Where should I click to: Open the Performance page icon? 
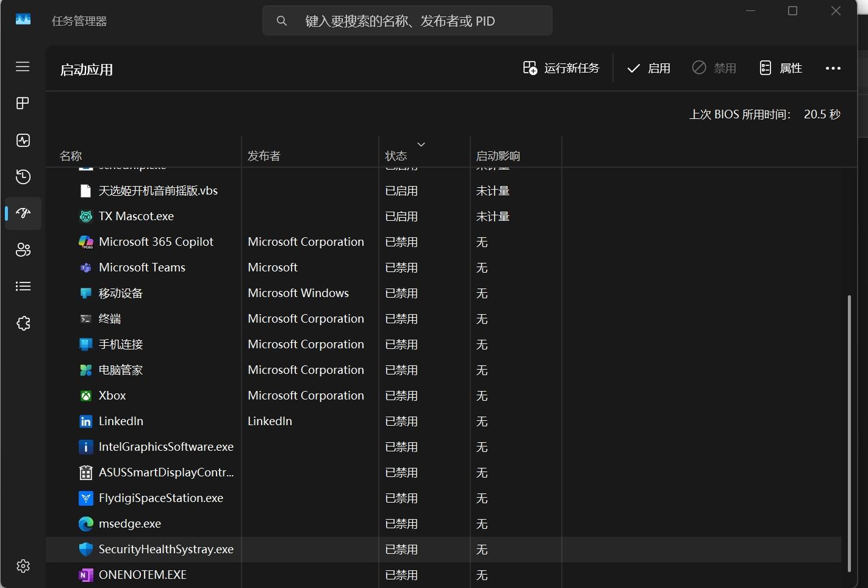[x=23, y=140]
